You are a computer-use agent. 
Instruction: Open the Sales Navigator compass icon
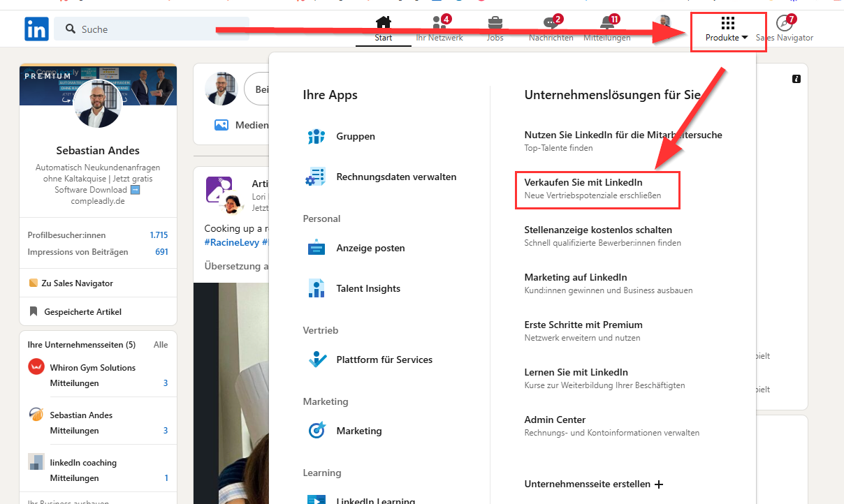pos(785,23)
